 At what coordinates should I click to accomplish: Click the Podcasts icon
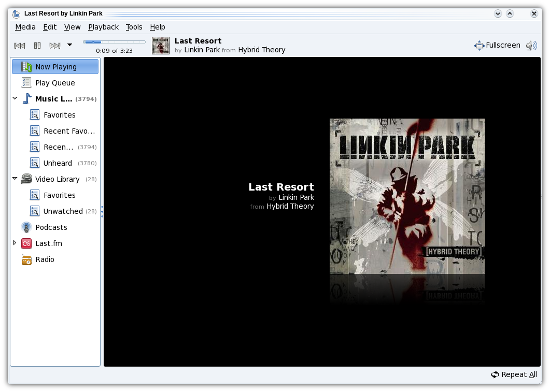point(26,227)
